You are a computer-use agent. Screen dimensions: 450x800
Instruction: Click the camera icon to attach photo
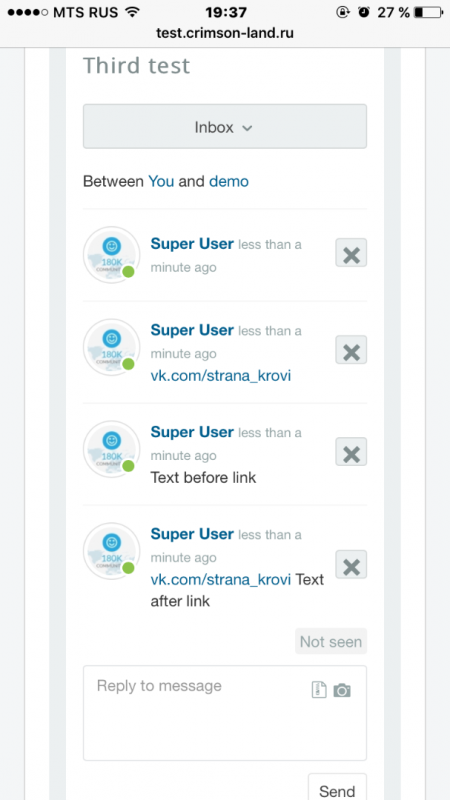[342, 690]
